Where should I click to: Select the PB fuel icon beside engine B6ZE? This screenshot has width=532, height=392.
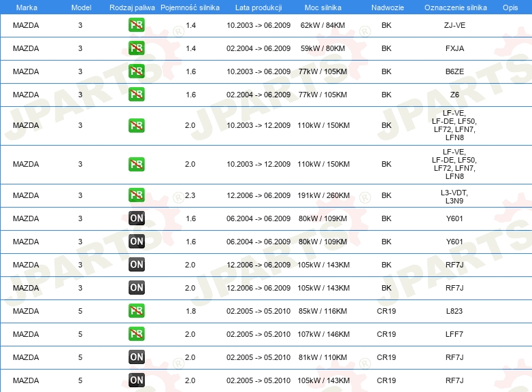coord(136,71)
